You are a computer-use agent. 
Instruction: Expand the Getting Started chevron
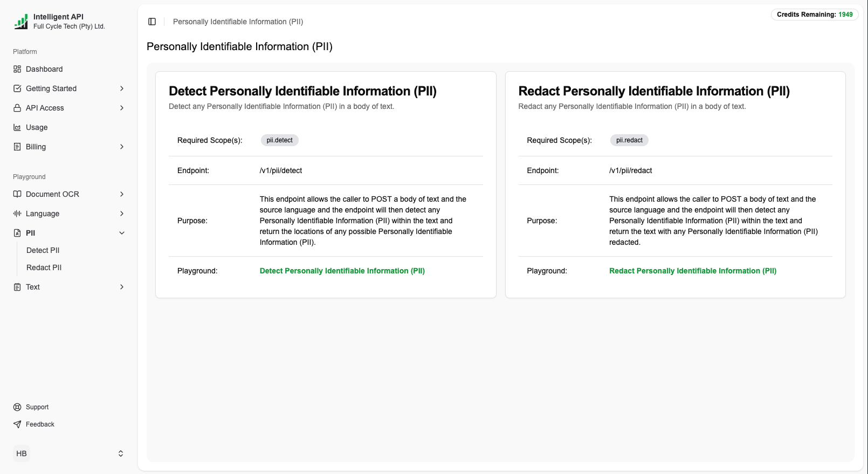point(122,88)
